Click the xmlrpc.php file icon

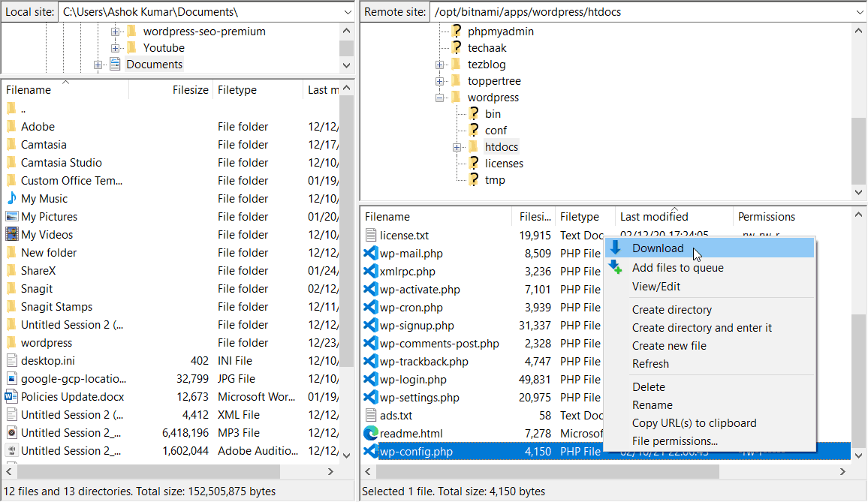point(370,271)
